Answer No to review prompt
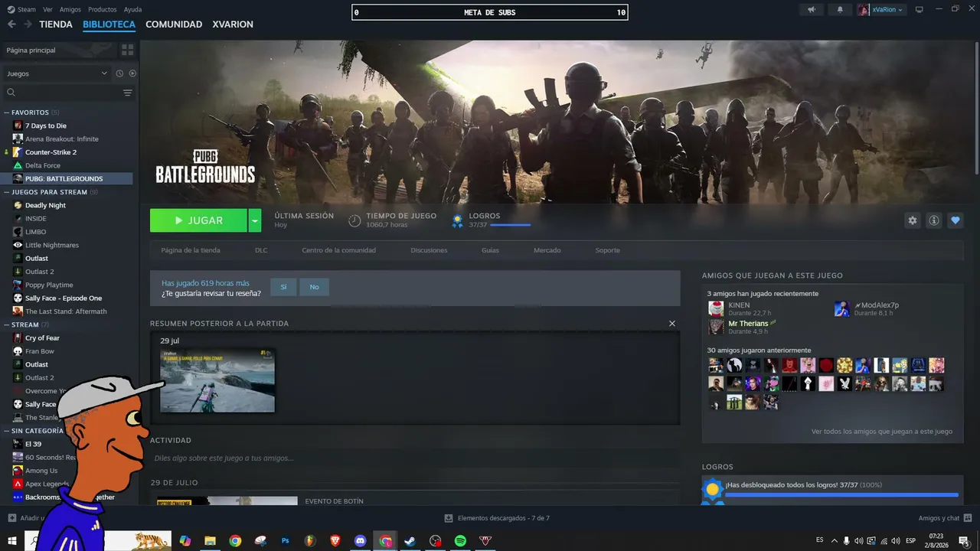This screenshot has width=980, height=551. coord(314,287)
